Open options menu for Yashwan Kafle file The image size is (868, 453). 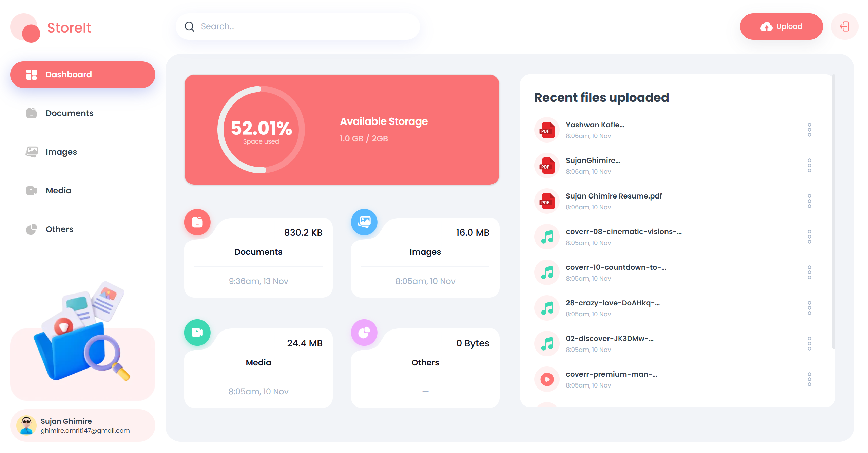809,130
